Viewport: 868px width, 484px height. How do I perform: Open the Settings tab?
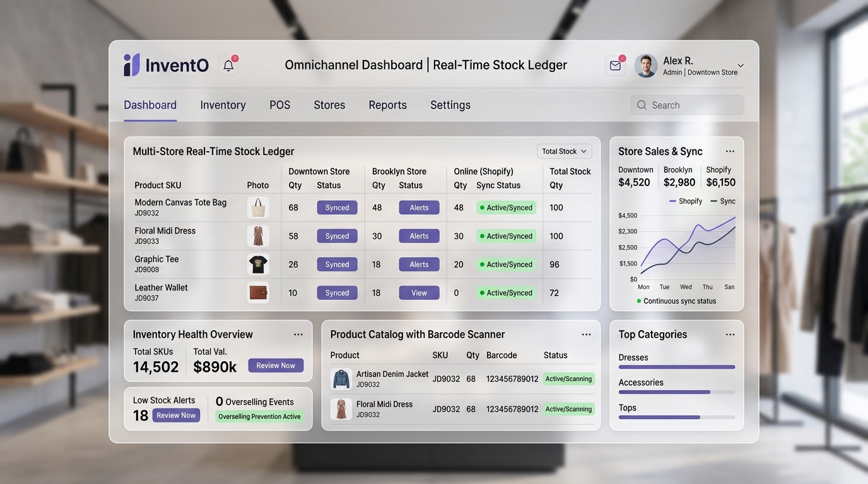pyautogui.click(x=450, y=105)
